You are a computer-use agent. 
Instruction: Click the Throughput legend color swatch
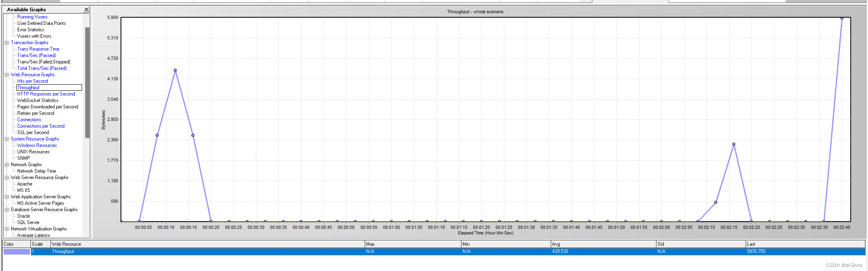[17, 251]
